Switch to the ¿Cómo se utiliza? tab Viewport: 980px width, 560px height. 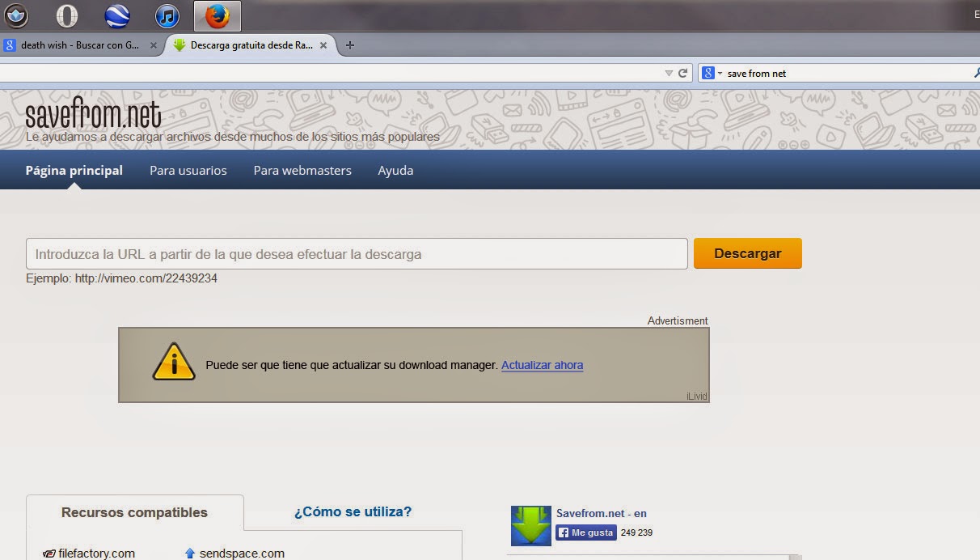tap(353, 511)
